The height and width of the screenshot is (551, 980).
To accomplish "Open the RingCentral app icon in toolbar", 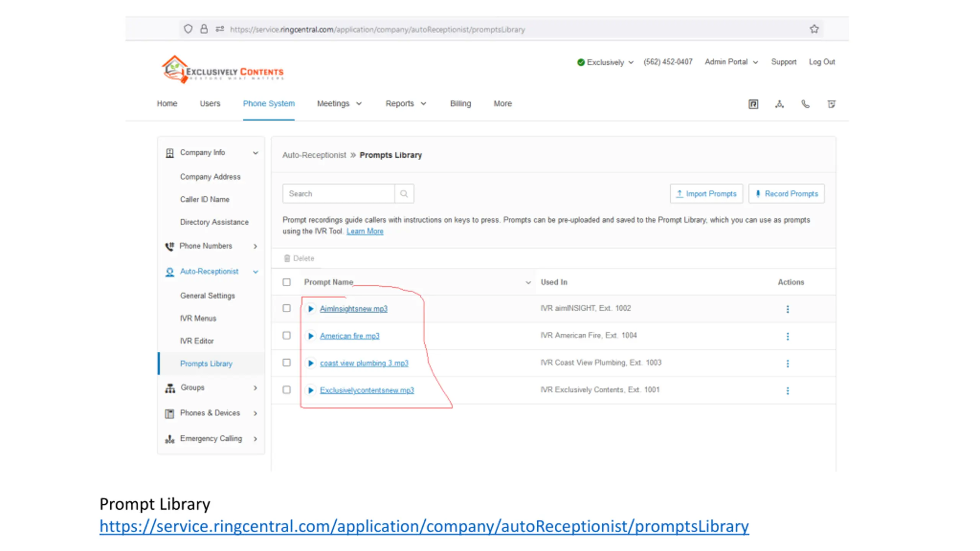I will click(753, 104).
